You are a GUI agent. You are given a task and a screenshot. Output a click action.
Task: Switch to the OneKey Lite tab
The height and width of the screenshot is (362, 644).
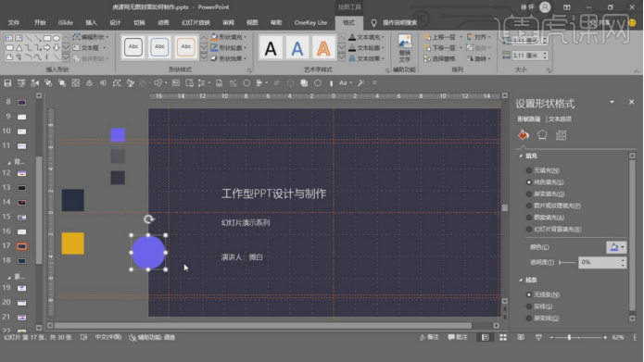pos(310,22)
